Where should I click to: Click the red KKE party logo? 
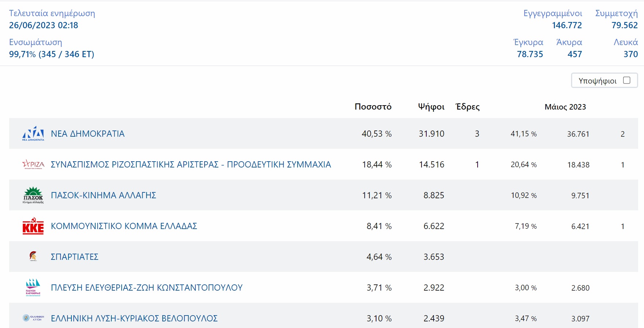[33, 226]
